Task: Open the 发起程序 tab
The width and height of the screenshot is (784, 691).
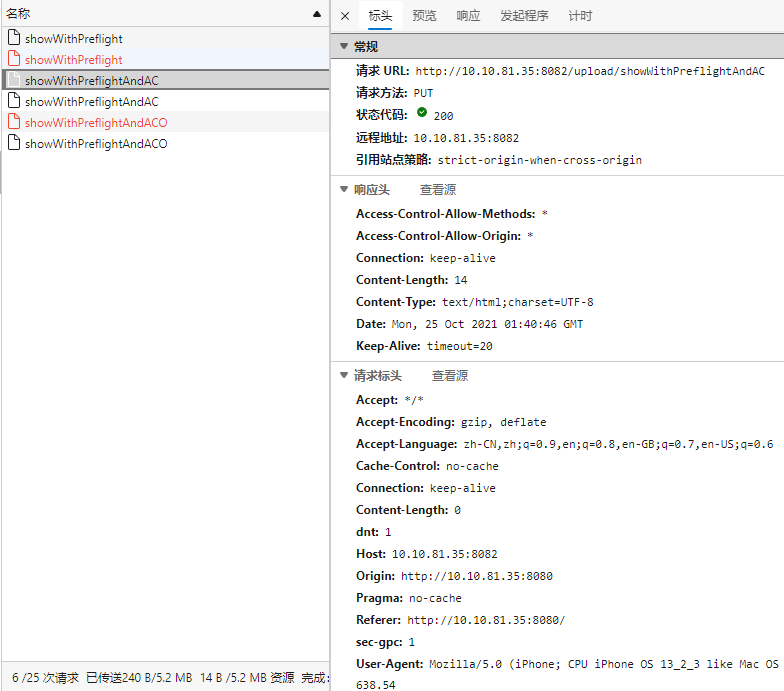Action: point(524,16)
